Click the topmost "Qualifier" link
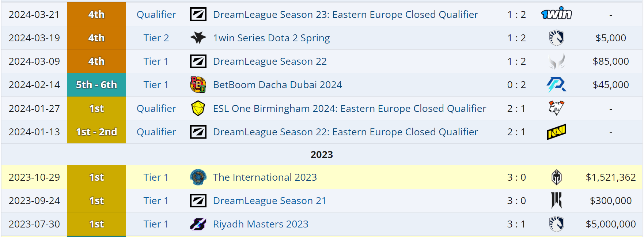Viewport: 644px width, 237px height. point(156,14)
